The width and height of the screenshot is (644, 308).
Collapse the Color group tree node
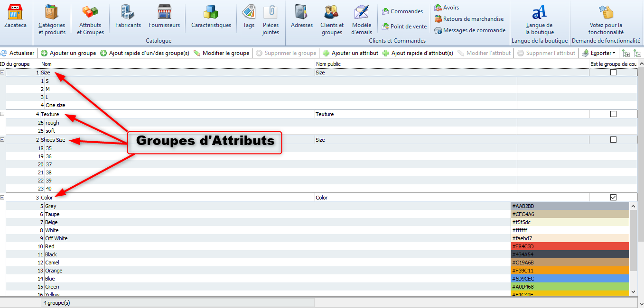[x=2, y=198]
